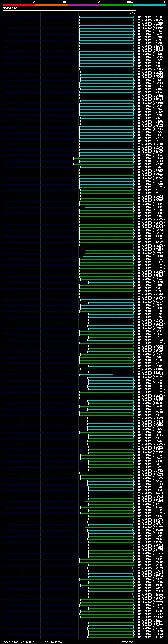Click the end position label 350
This screenshot has height=644, width=168.
(x=132, y=13)
